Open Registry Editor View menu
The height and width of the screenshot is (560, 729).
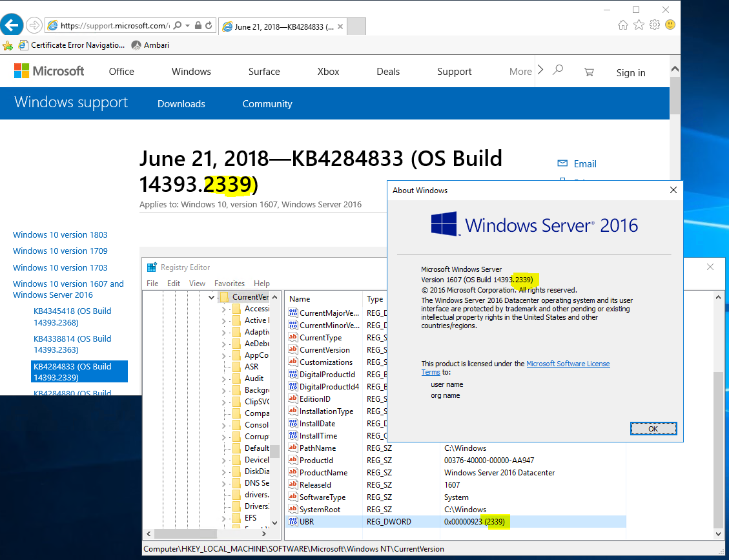click(197, 284)
